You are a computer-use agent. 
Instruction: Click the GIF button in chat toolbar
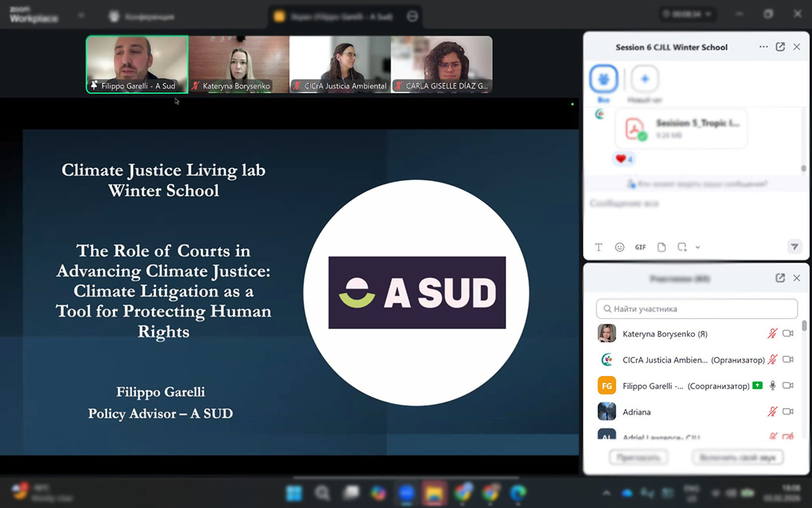pos(641,247)
